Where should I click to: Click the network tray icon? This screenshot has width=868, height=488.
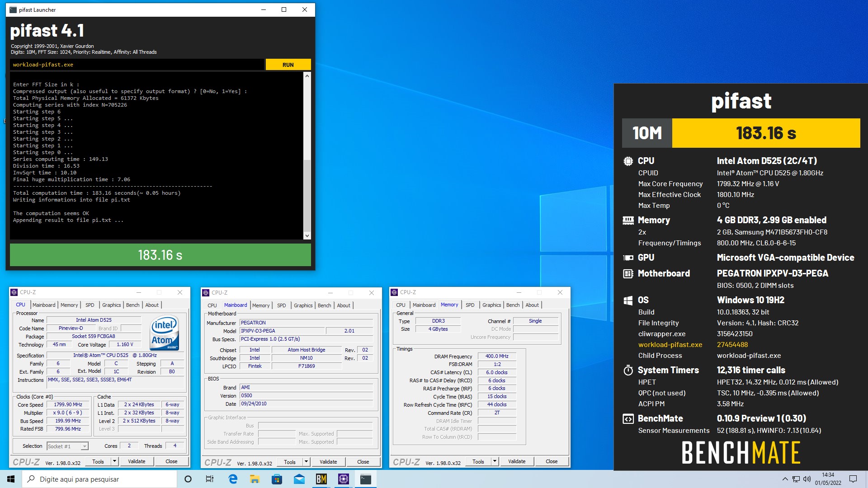click(796, 479)
